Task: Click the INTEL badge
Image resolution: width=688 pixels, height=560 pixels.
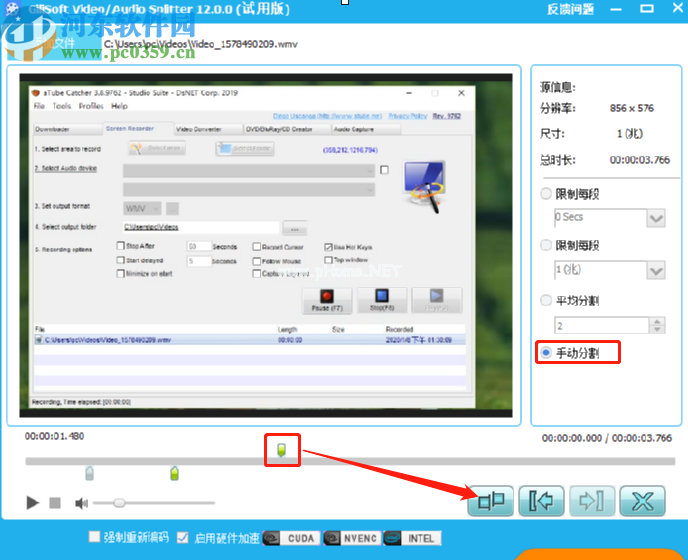Action: click(412, 538)
